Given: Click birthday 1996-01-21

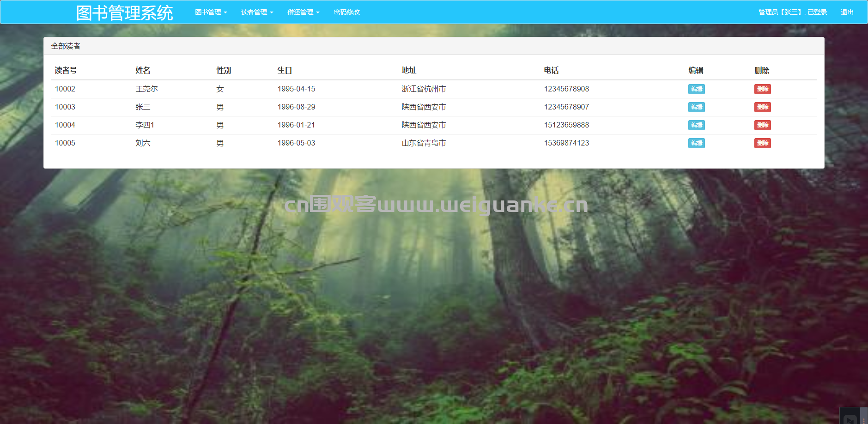Looking at the screenshot, I should [296, 125].
